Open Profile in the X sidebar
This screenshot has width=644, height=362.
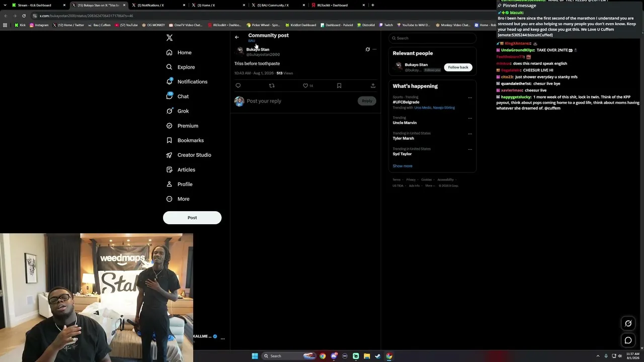180,184
